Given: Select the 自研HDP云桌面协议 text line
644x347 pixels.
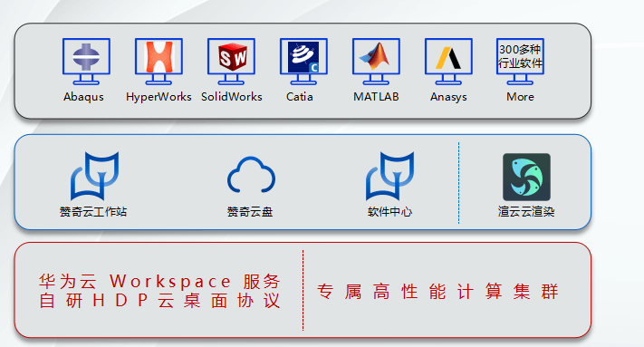Looking at the screenshot, I should [159, 301].
